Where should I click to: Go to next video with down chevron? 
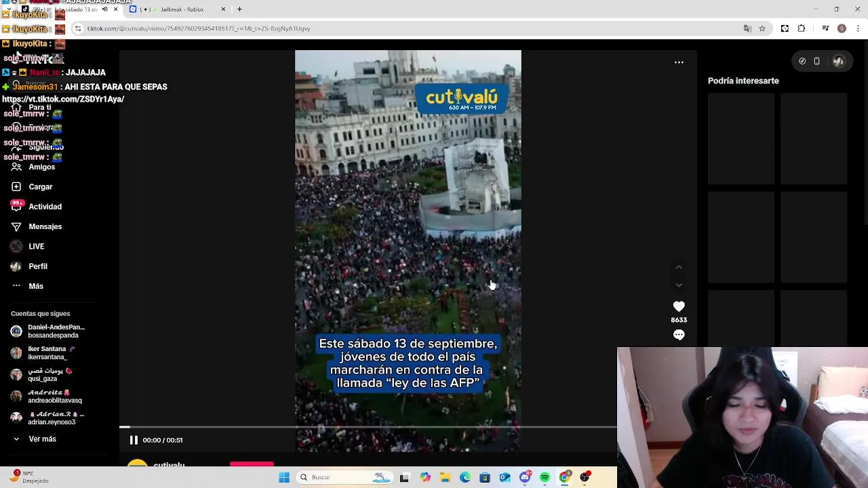point(679,285)
